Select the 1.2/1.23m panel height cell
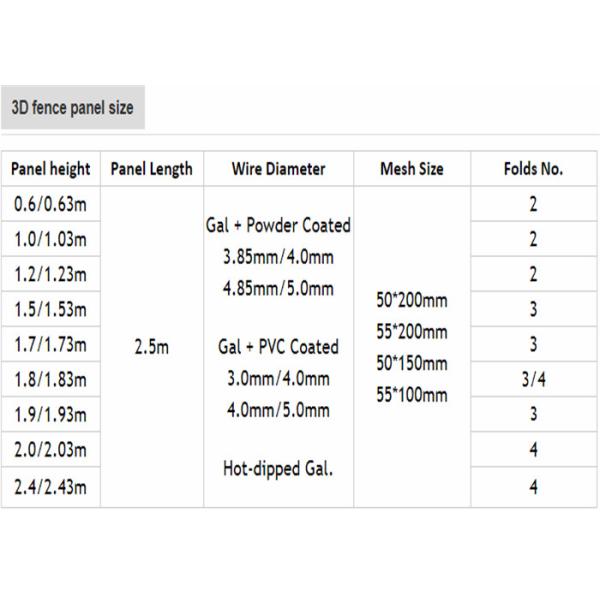The image size is (600, 600). pos(51,275)
